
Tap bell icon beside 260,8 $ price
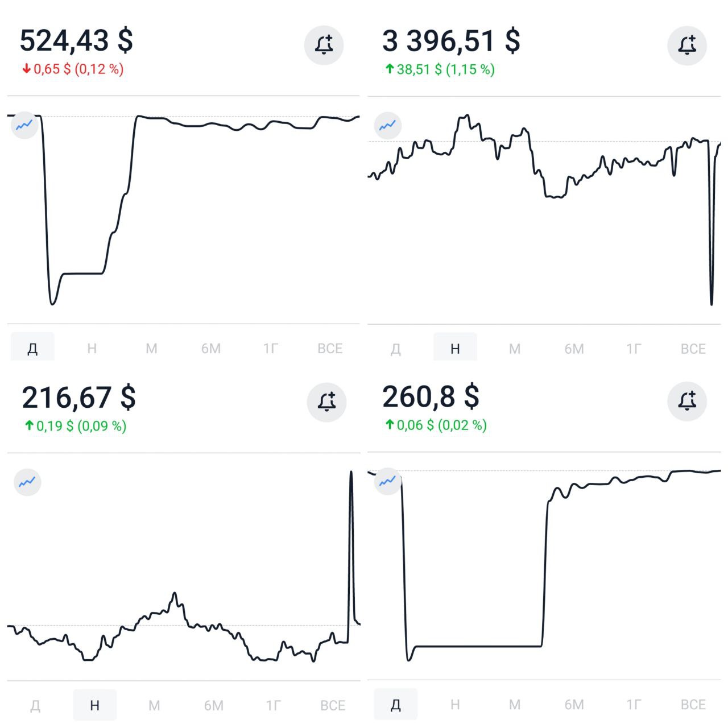point(687,401)
